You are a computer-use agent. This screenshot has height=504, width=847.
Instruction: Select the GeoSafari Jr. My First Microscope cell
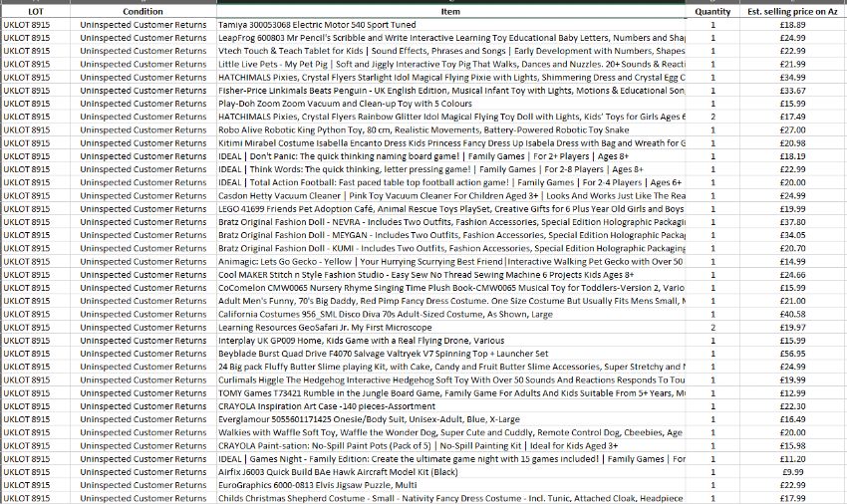[x=451, y=328]
